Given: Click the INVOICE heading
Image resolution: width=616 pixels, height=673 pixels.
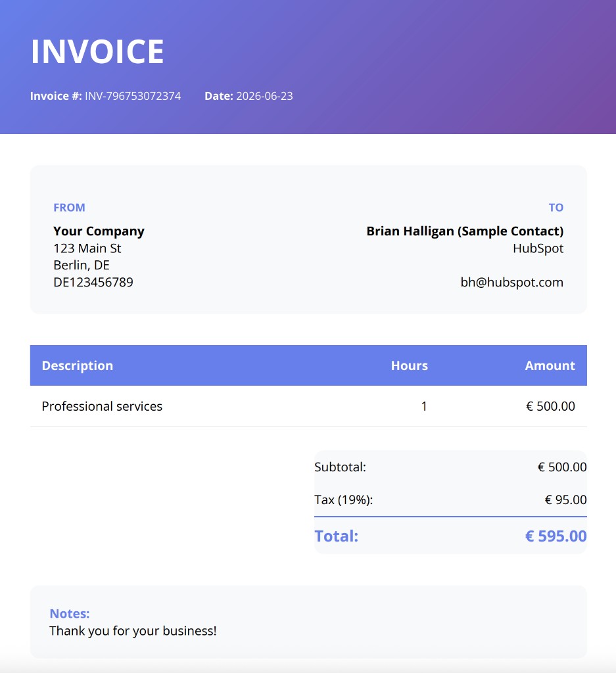Looking at the screenshot, I should tap(97, 51).
